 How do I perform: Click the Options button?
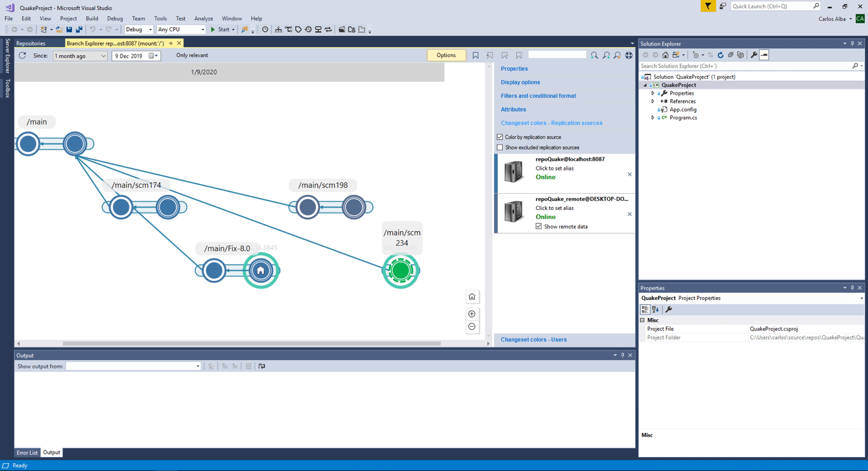(445, 55)
